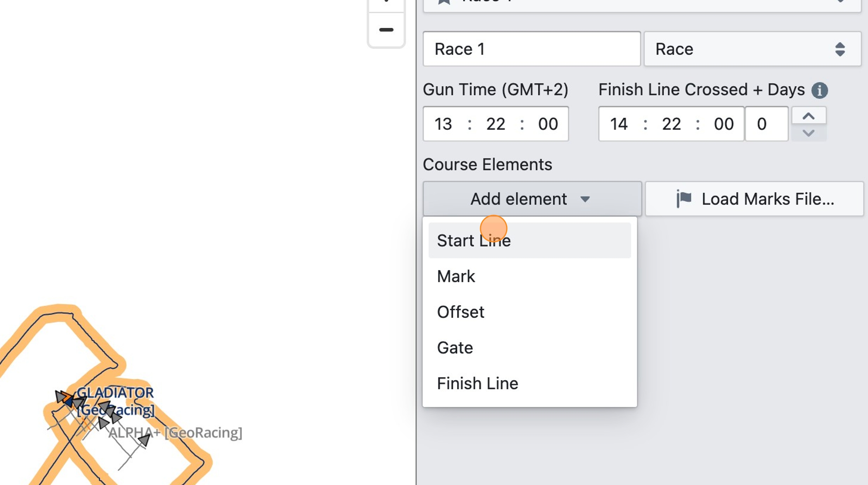
Task: Click the Race 1 name input field
Action: [531, 49]
